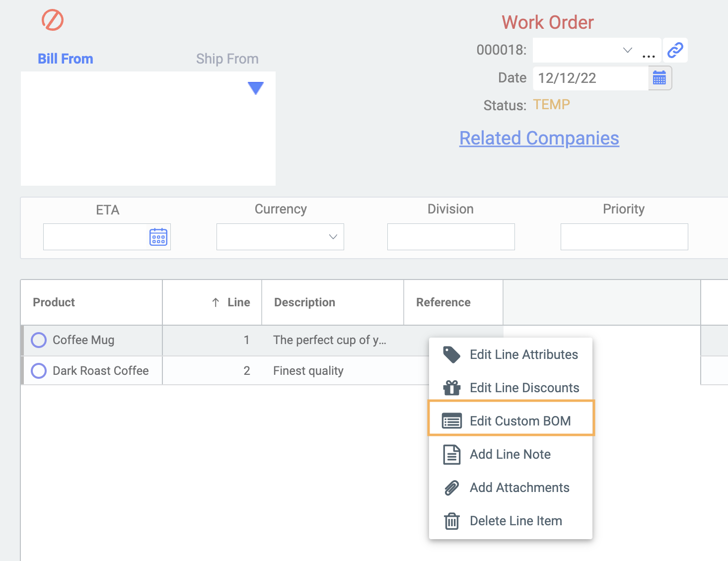This screenshot has width=728, height=561.
Task: Click the tag icon for Edit Line Attributes
Action: point(451,354)
